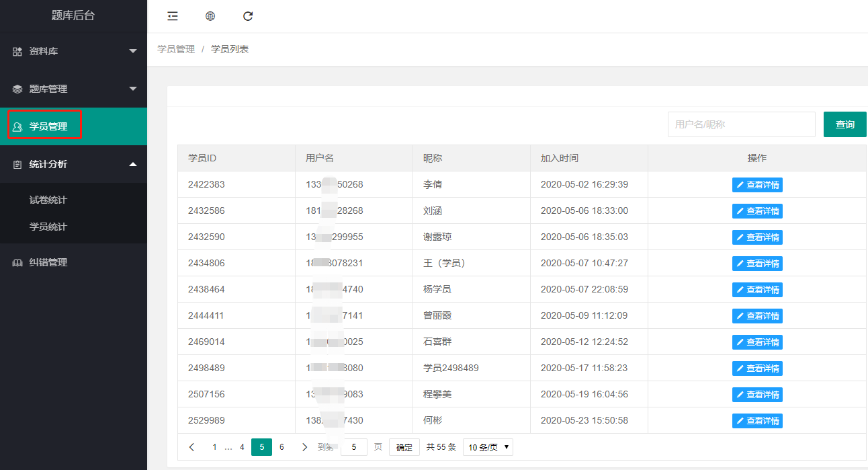This screenshot has width=868, height=470.
Task: View details for 杨学员
Action: [757, 289]
